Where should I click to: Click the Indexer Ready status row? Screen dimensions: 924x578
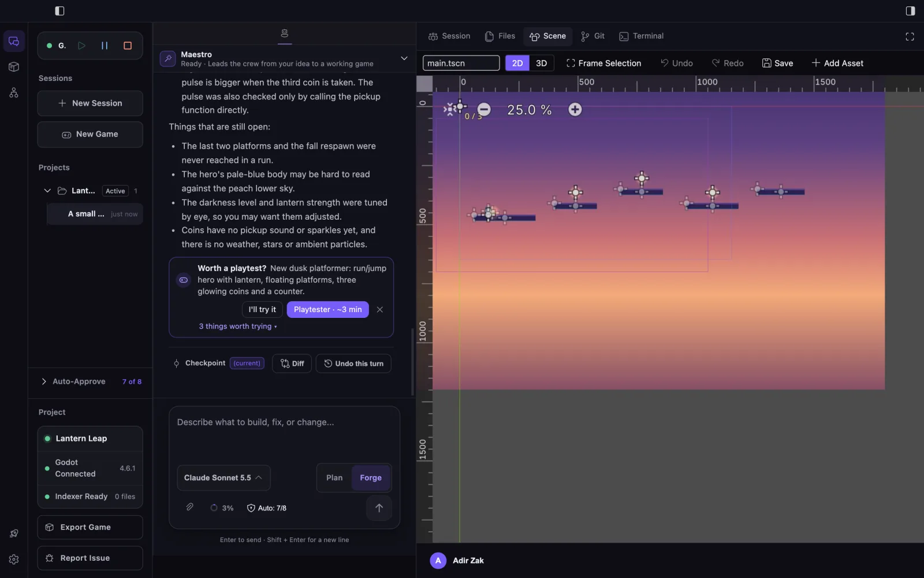(x=90, y=497)
